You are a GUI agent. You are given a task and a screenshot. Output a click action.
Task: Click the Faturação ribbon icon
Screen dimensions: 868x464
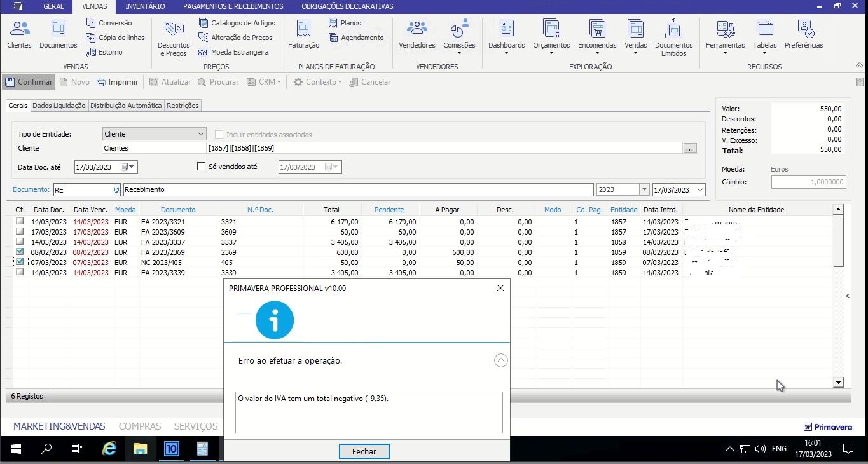point(303,34)
